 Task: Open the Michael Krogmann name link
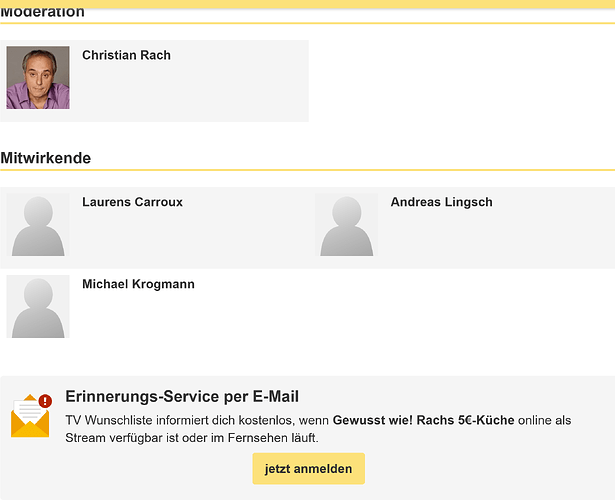138,284
